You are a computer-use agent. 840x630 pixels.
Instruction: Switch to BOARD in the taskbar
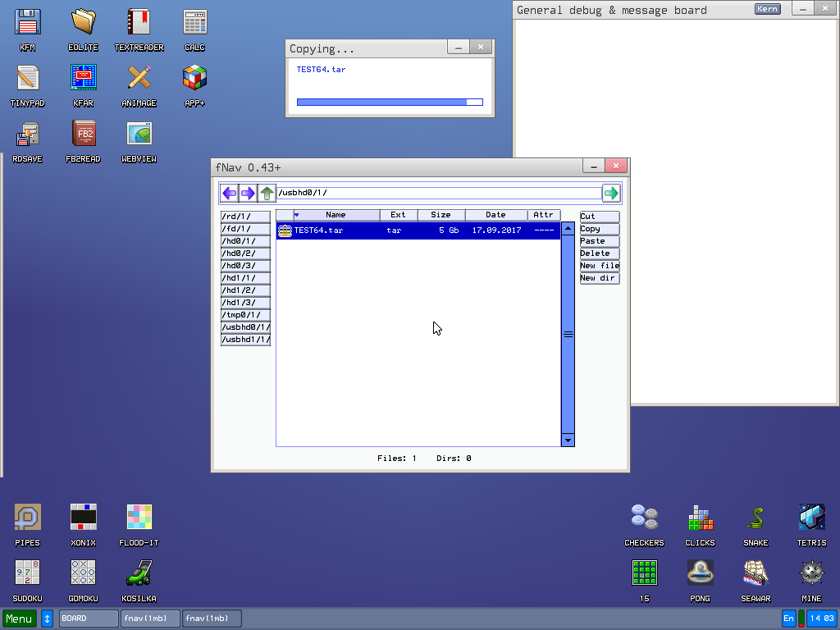click(89, 619)
